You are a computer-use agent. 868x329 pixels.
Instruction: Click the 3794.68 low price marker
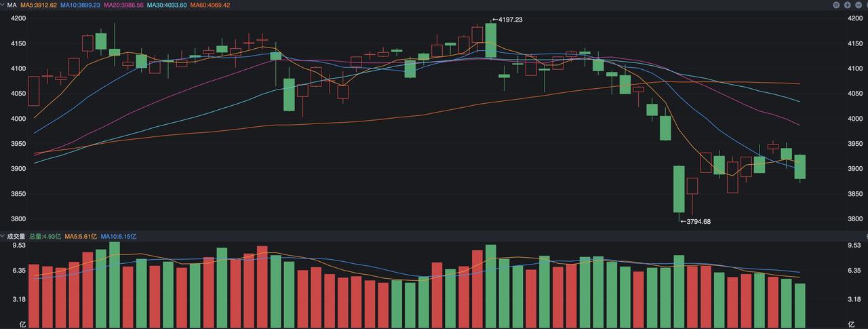695,221
